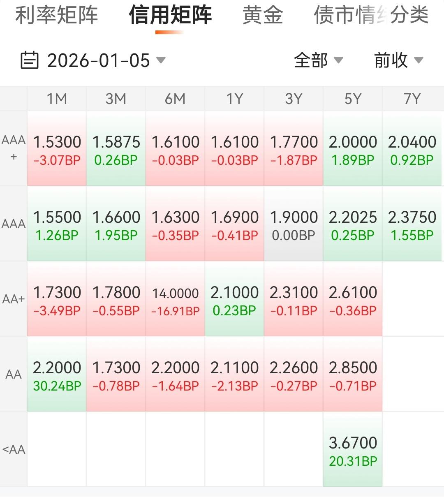
Task: Select the AA+ row label
Action: coord(14,299)
